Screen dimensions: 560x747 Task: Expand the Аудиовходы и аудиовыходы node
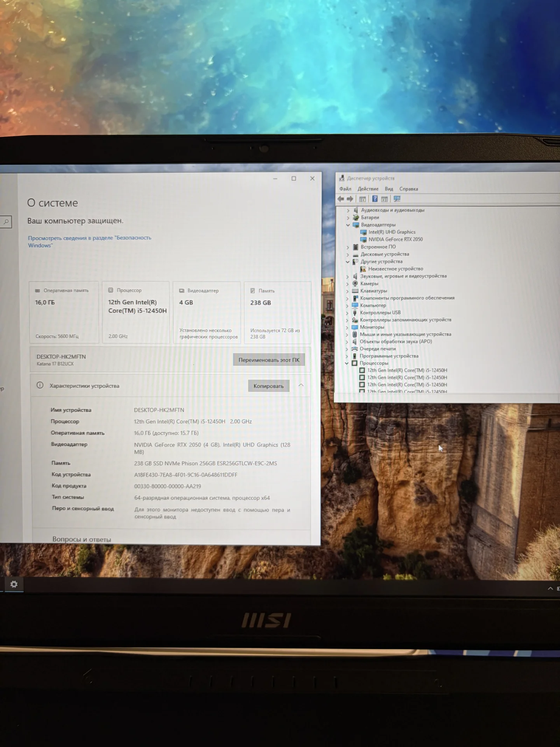tap(348, 210)
